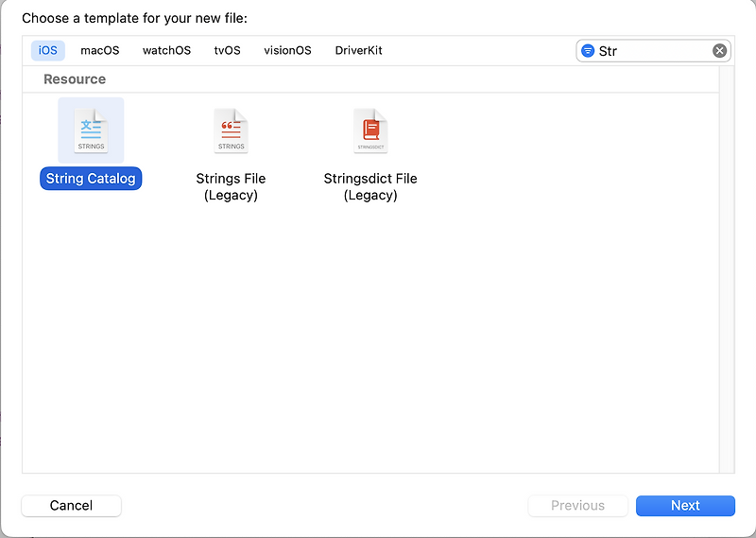Switch to the macOS platform tab
Screen dimensions: 756x538
click(100, 50)
